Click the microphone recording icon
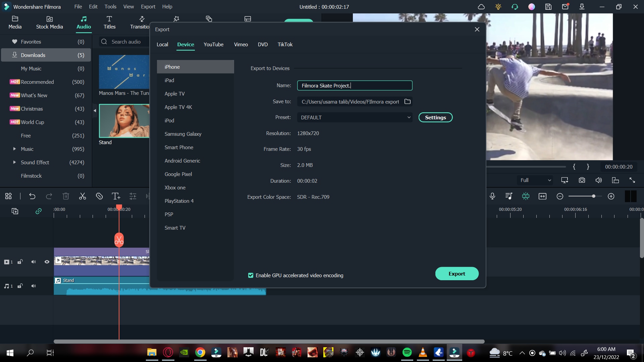 coord(492,196)
